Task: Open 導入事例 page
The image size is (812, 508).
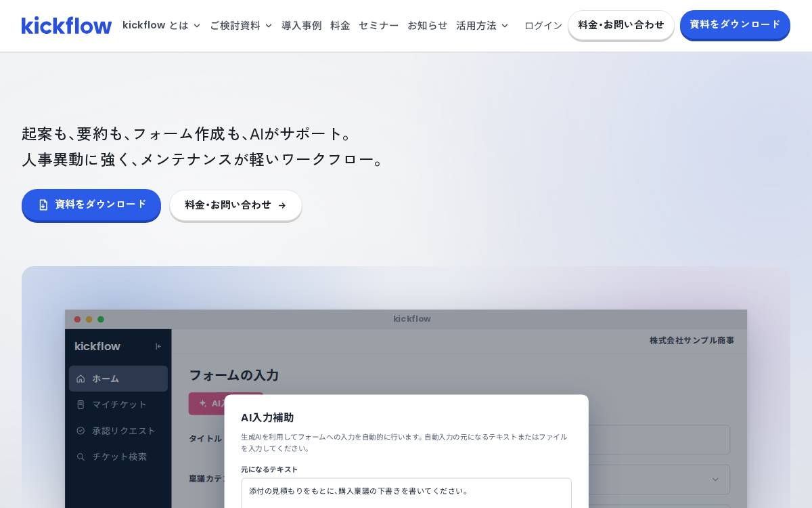Action: (x=301, y=26)
